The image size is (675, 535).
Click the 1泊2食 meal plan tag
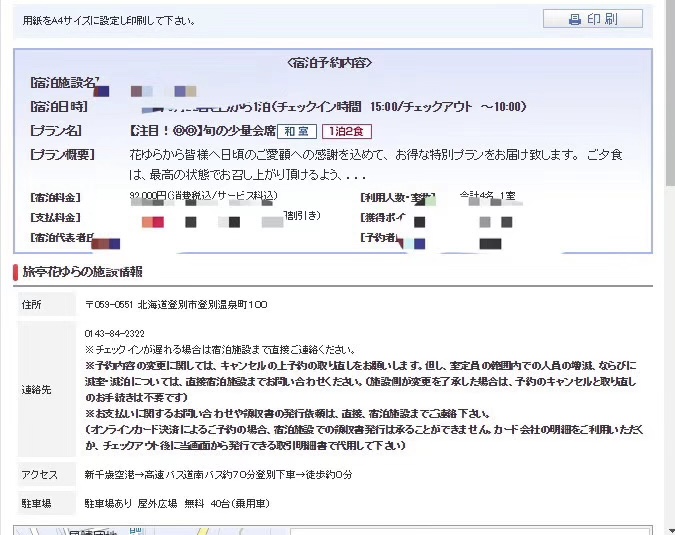tap(347, 131)
